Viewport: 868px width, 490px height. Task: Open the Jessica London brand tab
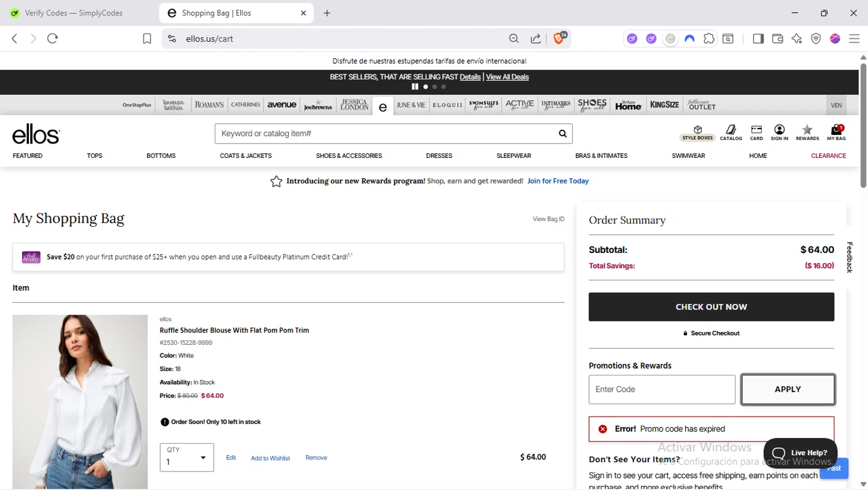[x=354, y=105]
